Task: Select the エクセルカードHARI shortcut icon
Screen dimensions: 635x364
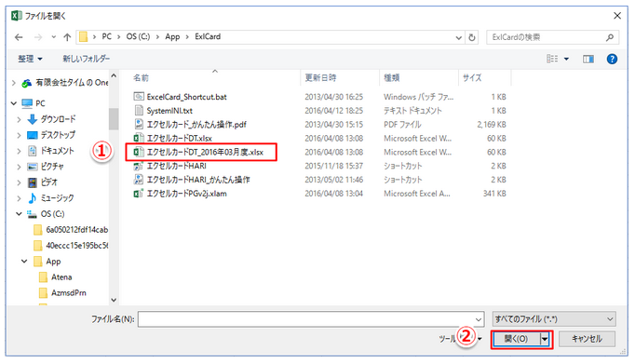Action: click(139, 166)
